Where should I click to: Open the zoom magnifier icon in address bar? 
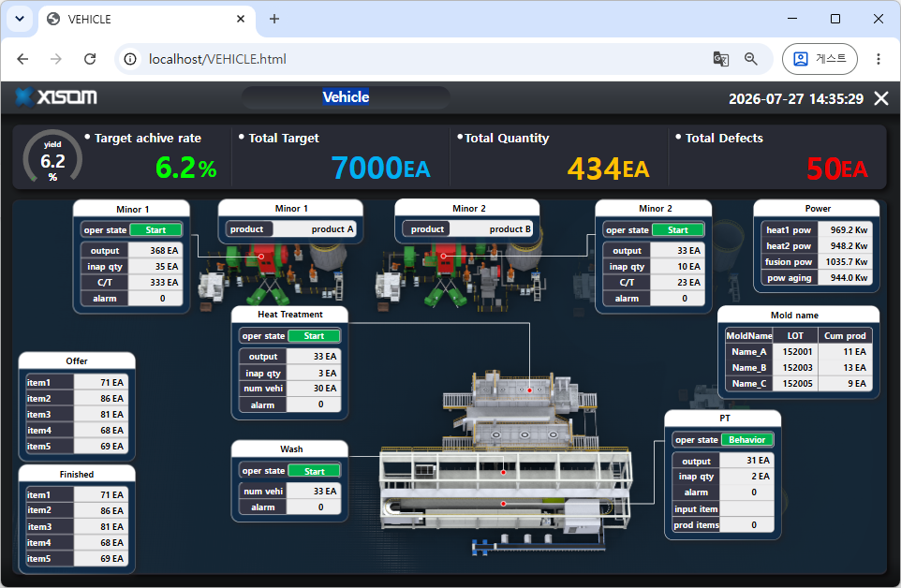coord(750,59)
